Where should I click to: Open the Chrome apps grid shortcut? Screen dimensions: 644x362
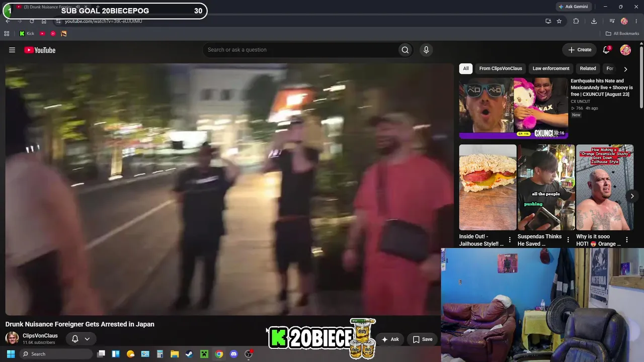click(x=7, y=34)
